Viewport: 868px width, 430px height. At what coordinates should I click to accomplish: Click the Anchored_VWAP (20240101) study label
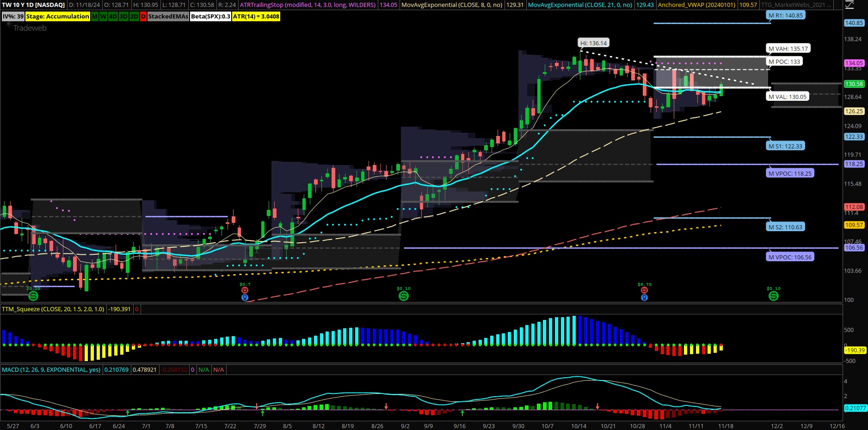coord(697,5)
